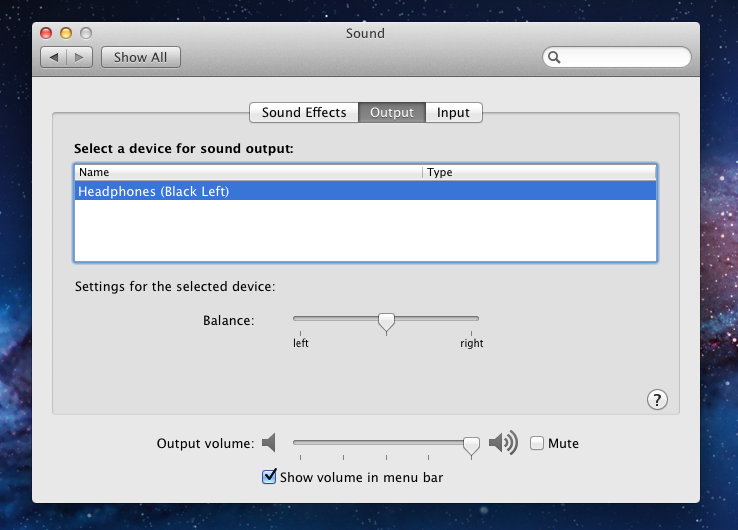The width and height of the screenshot is (738, 530).
Task: Minimize the Sound window with yellow button
Action: click(65, 33)
